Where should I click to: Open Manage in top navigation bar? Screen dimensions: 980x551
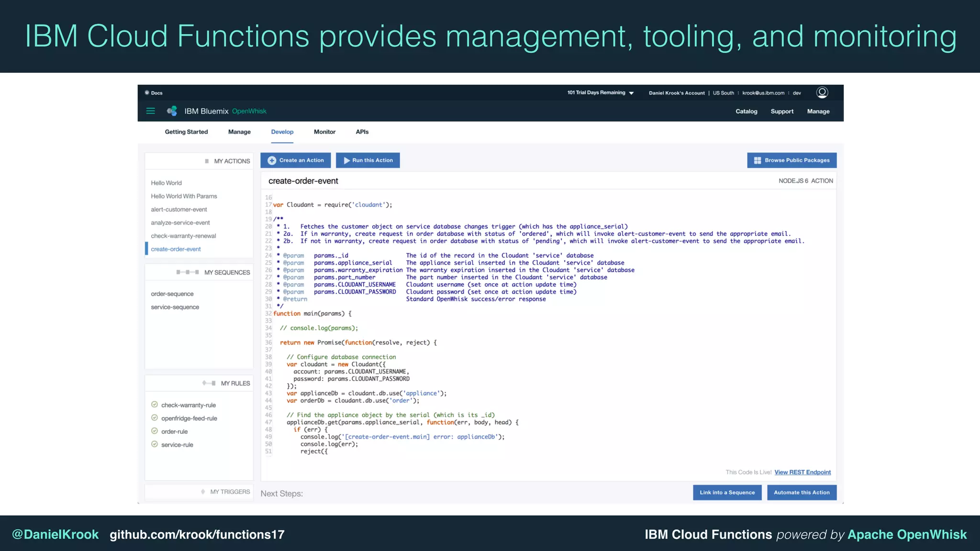click(x=818, y=111)
